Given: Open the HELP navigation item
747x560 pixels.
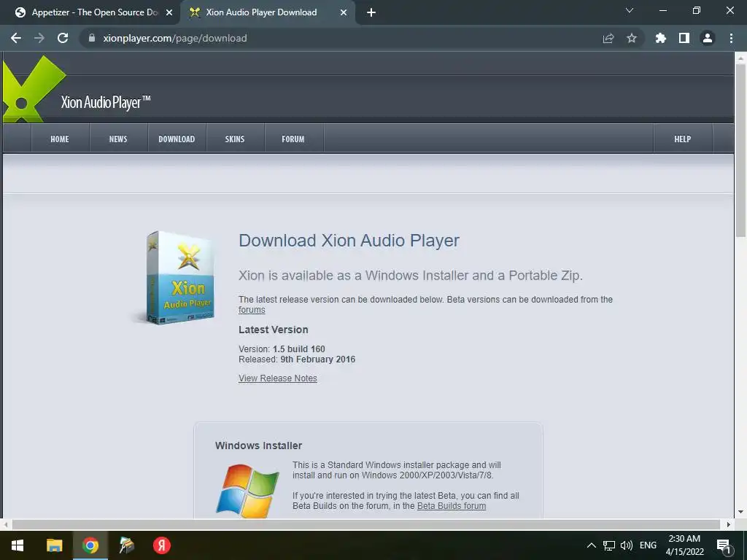Looking at the screenshot, I should 683,139.
